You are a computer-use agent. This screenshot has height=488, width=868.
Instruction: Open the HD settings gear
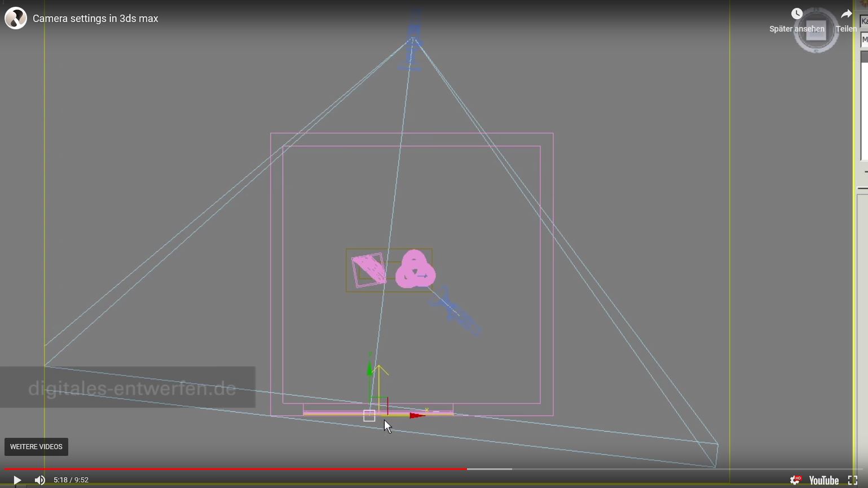point(795,480)
